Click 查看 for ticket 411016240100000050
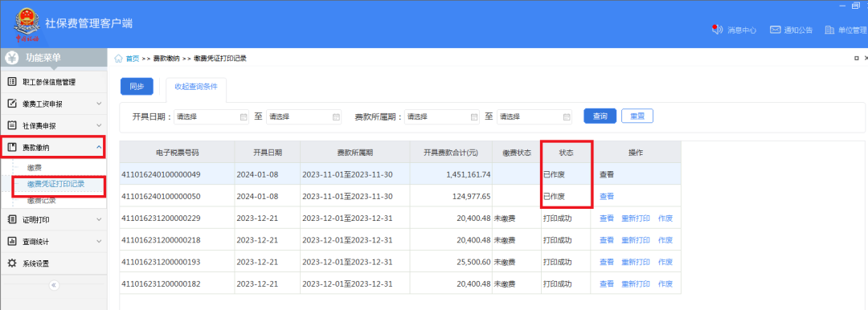Viewport: 868px width, 310px height. coord(607,197)
